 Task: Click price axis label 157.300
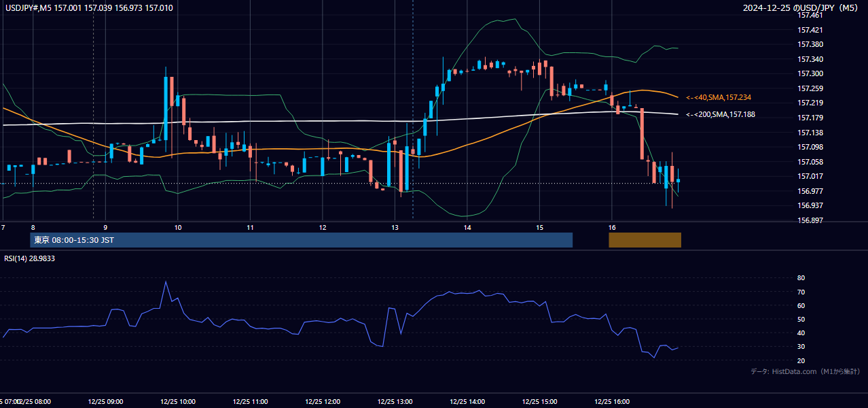click(810, 74)
